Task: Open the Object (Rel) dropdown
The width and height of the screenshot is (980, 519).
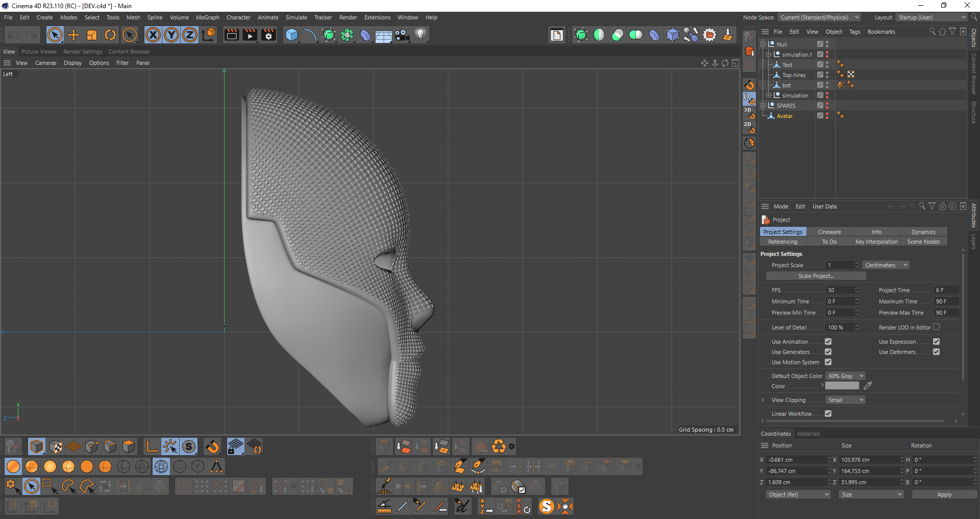Action: pyautogui.click(x=799, y=494)
